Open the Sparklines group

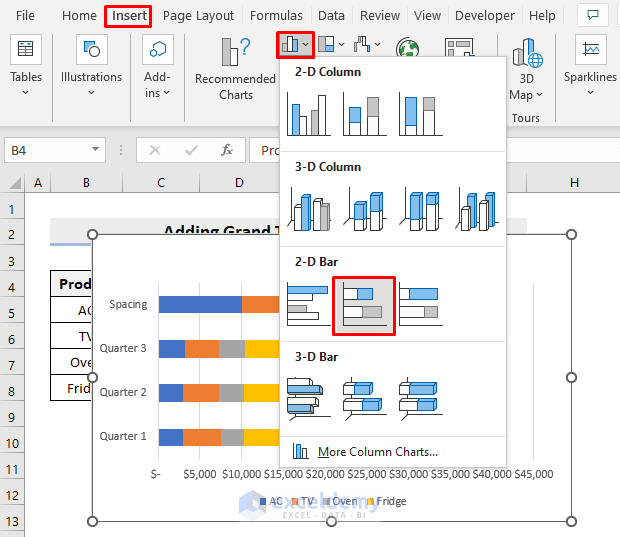pos(590,66)
